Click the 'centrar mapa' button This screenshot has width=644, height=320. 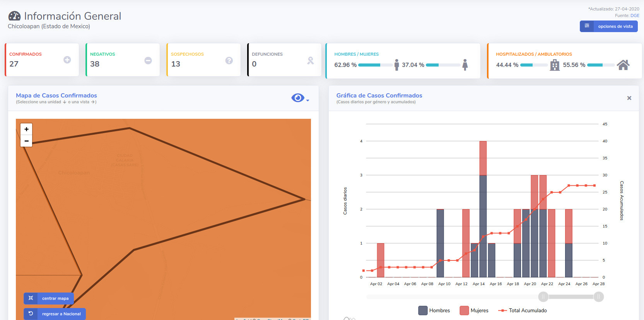click(49, 298)
